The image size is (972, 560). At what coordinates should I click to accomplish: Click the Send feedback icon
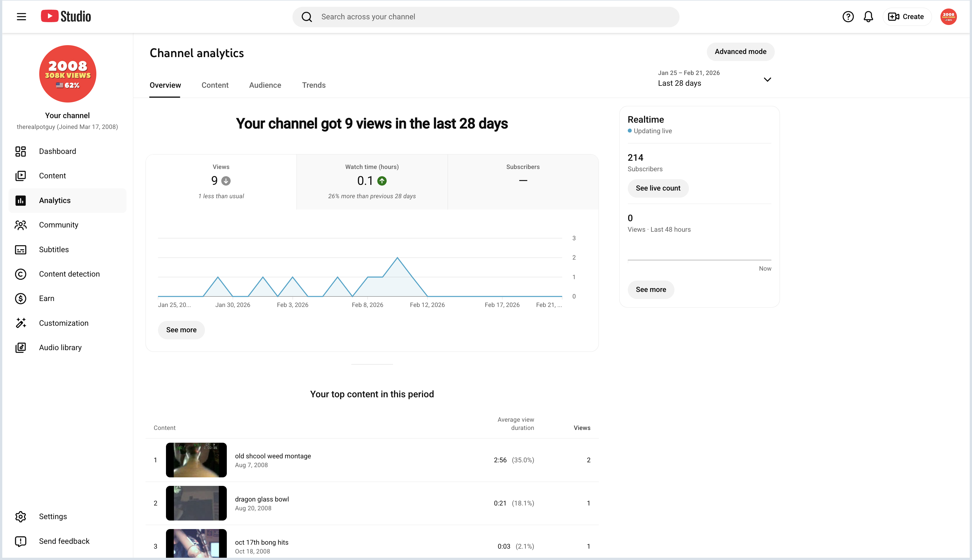[x=20, y=541]
